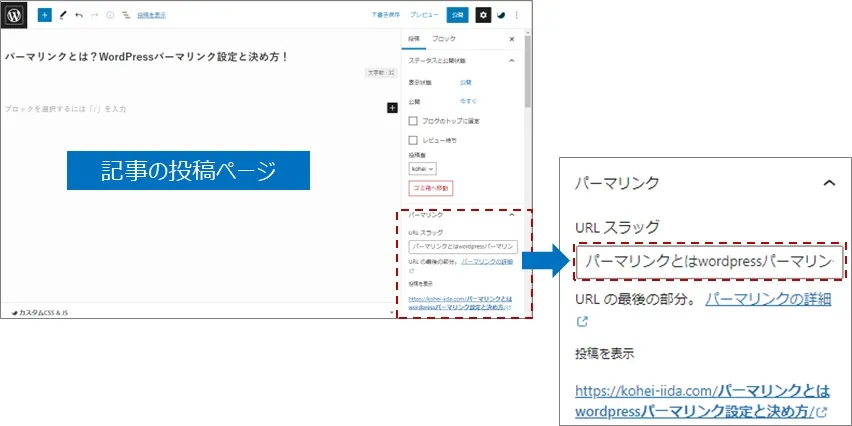The width and height of the screenshot is (852, 426).
Task: Close the settings sidebar with the X
Action: pyautogui.click(x=511, y=39)
